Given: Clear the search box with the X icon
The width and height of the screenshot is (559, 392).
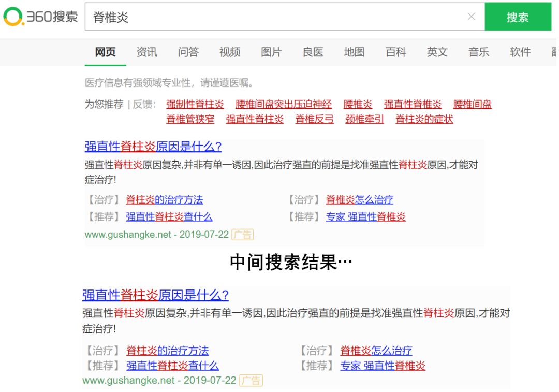Looking at the screenshot, I should point(471,17).
